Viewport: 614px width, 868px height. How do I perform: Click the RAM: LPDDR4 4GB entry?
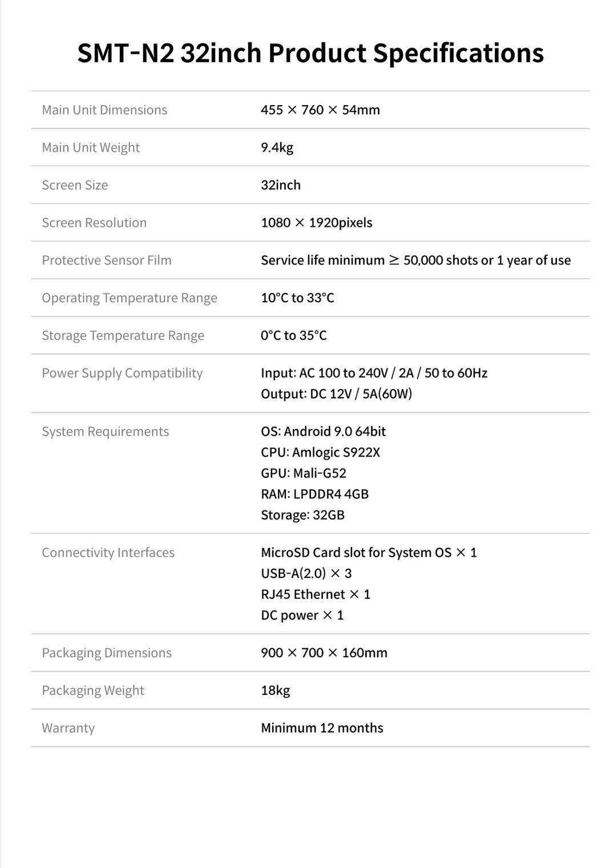click(314, 494)
